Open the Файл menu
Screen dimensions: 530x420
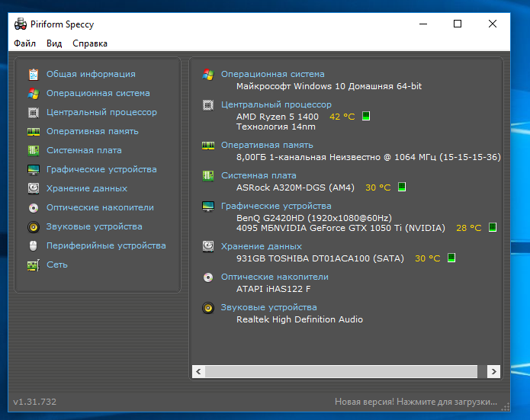click(x=24, y=43)
